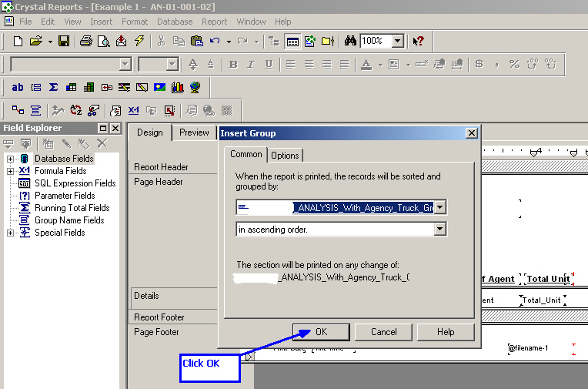588x389 pixels.
Task: Open the Report menu
Action: pos(214,22)
